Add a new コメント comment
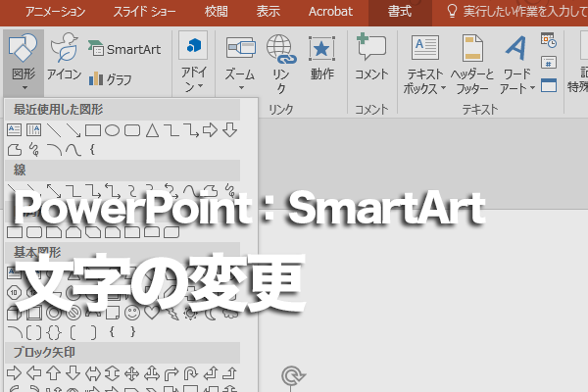588x392 pixels. [371, 56]
